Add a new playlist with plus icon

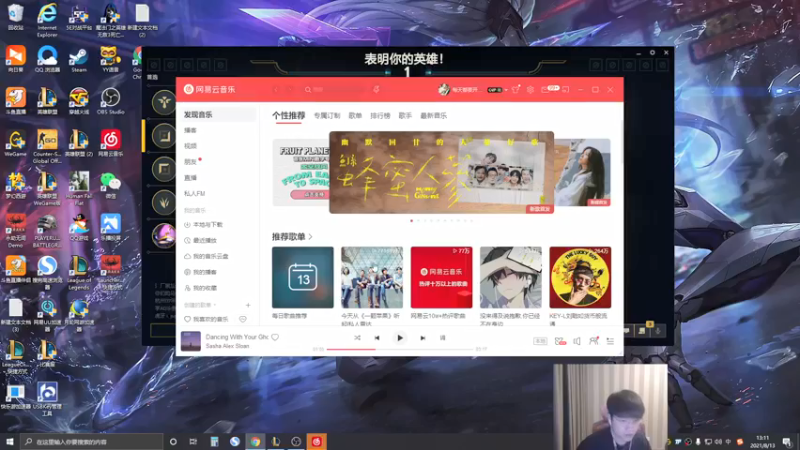coord(248,305)
